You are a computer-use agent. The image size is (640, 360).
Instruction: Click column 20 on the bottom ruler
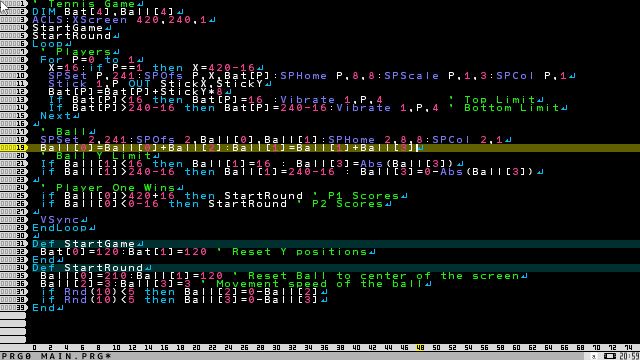(x=196, y=348)
